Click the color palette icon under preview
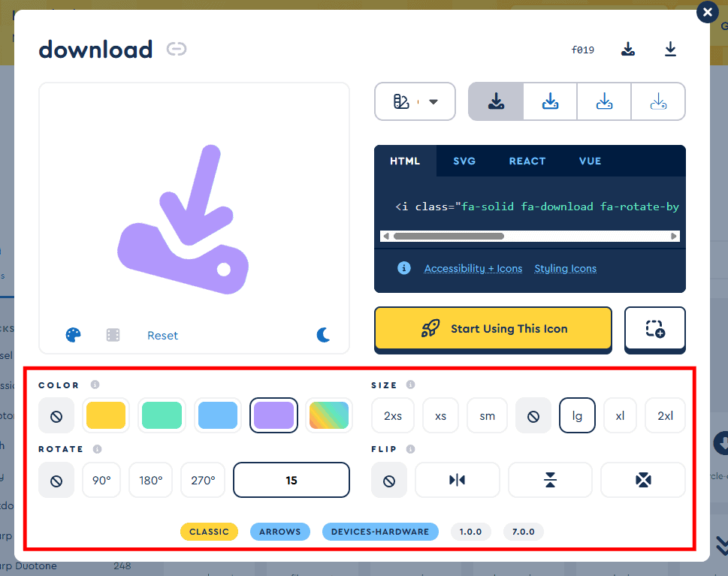Image resolution: width=728 pixels, height=576 pixels. coord(73,335)
